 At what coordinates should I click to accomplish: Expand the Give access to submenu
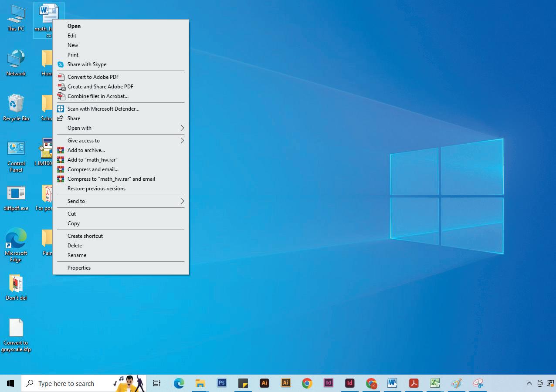[x=121, y=141]
